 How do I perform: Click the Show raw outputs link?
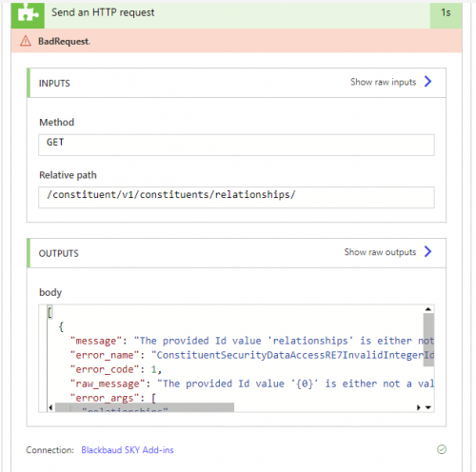pos(380,252)
